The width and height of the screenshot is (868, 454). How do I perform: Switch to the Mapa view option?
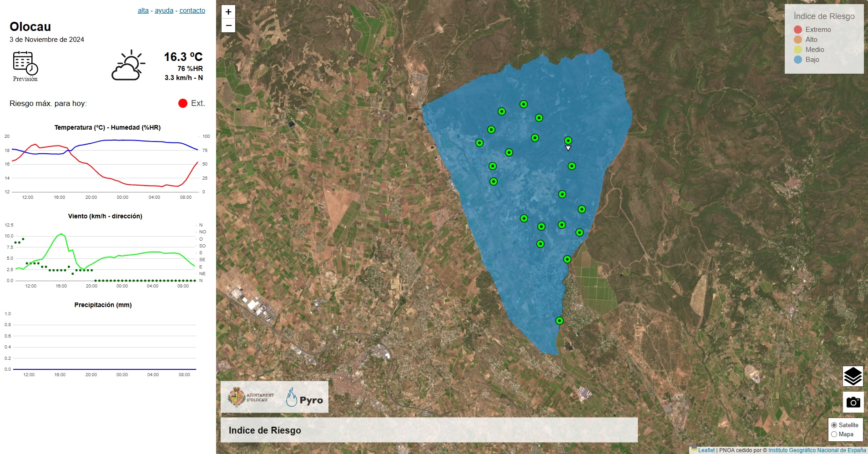pos(834,434)
